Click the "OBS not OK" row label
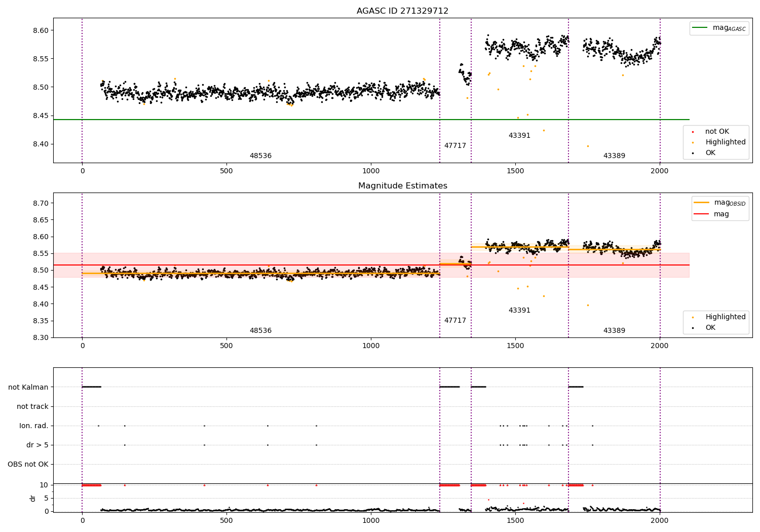760x532 pixels. [28, 465]
